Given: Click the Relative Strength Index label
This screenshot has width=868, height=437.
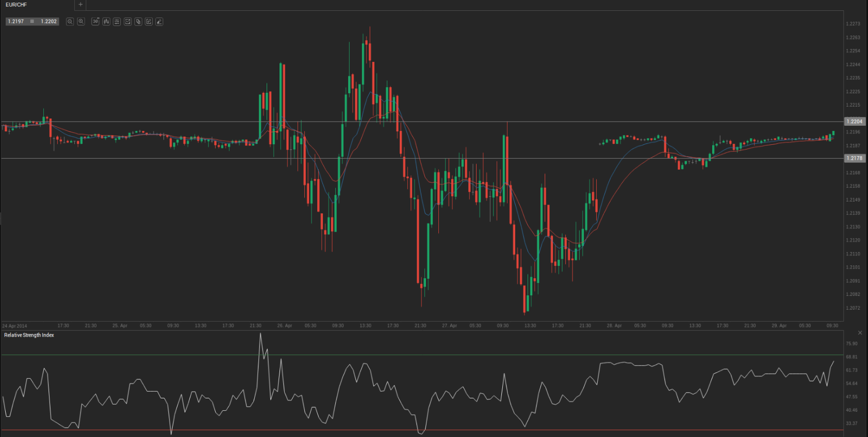Looking at the screenshot, I should tap(29, 335).
